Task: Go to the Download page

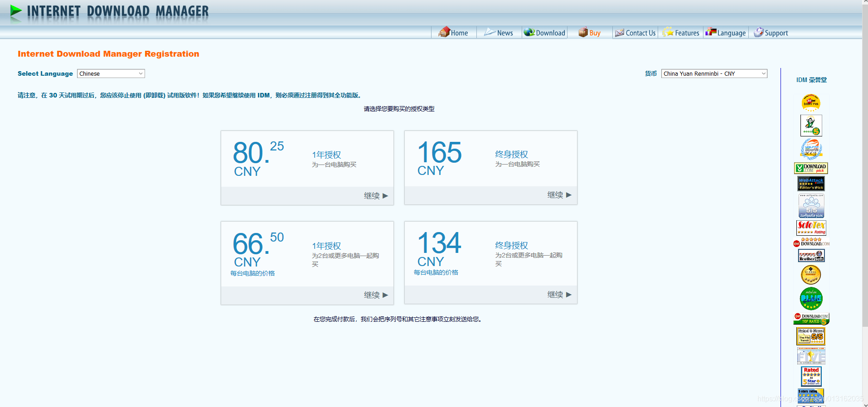Action: click(544, 33)
